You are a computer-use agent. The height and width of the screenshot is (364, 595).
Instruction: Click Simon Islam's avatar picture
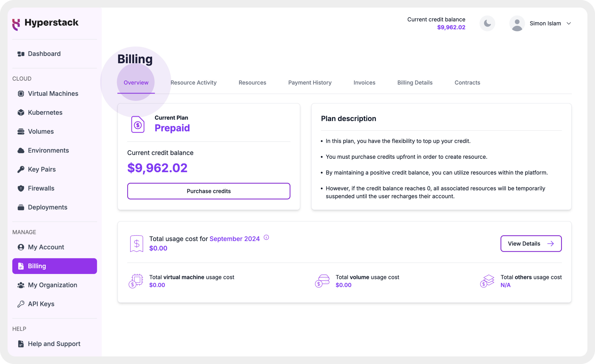[517, 24]
